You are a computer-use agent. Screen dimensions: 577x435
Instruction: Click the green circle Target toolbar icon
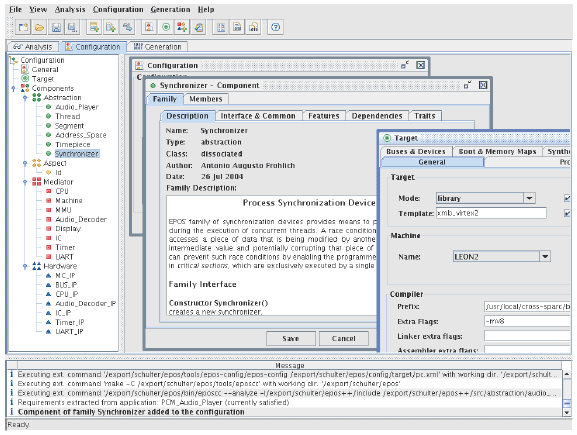coord(166,27)
